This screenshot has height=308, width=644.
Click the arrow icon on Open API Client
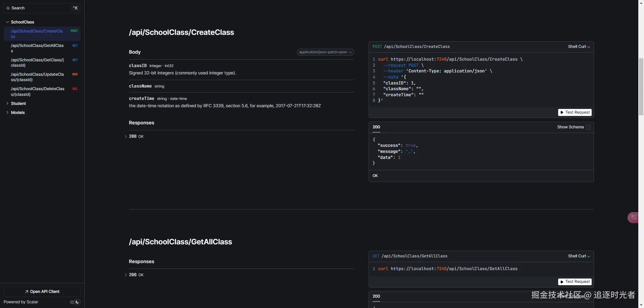point(26,292)
